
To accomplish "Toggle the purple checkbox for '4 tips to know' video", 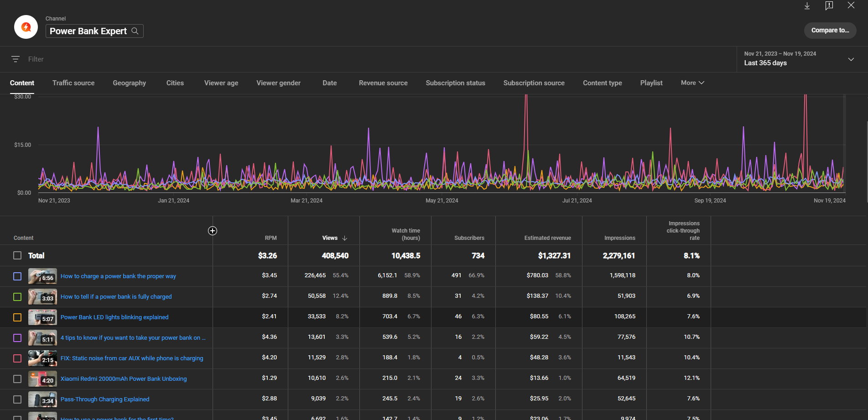I will (x=17, y=338).
